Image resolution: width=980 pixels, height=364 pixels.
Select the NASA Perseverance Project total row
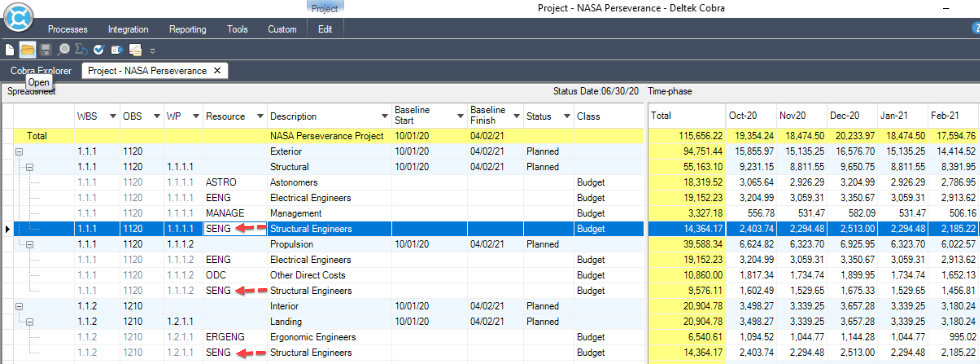328,136
